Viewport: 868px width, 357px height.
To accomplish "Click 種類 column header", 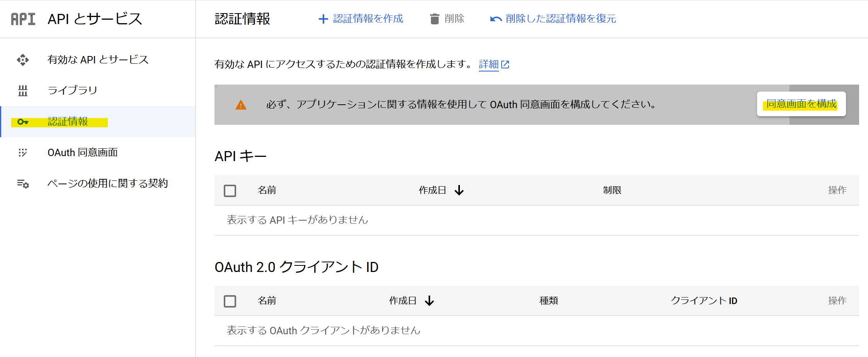I will [x=549, y=301].
